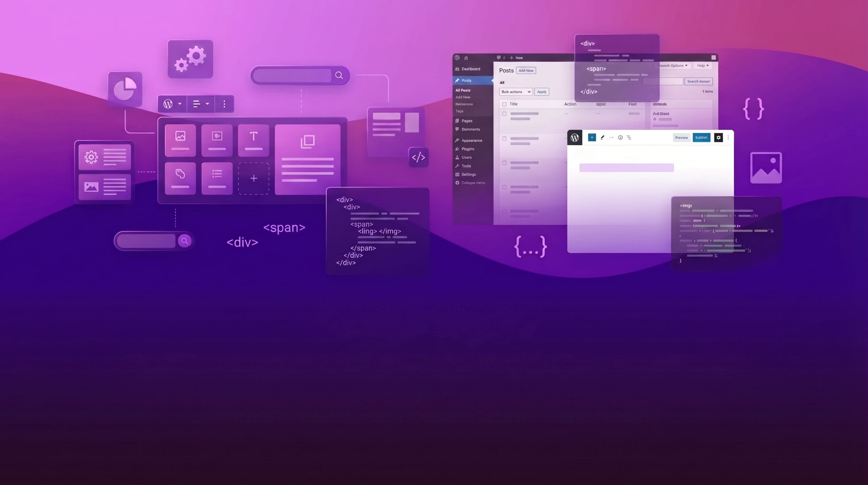
Task: Open the align dropdown on the floating toolbar
Action: [x=201, y=104]
